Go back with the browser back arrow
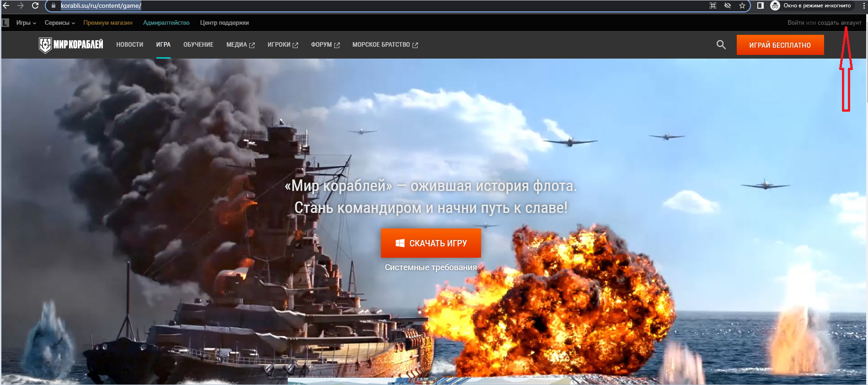Image resolution: width=868 pixels, height=385 pixels. pyautogui.click(x=6, y=5)
